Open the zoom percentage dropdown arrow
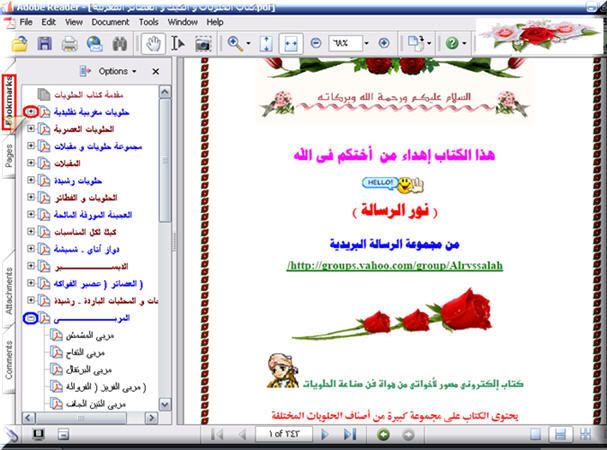Screen dimensions: 607x450 coord(366,43)
